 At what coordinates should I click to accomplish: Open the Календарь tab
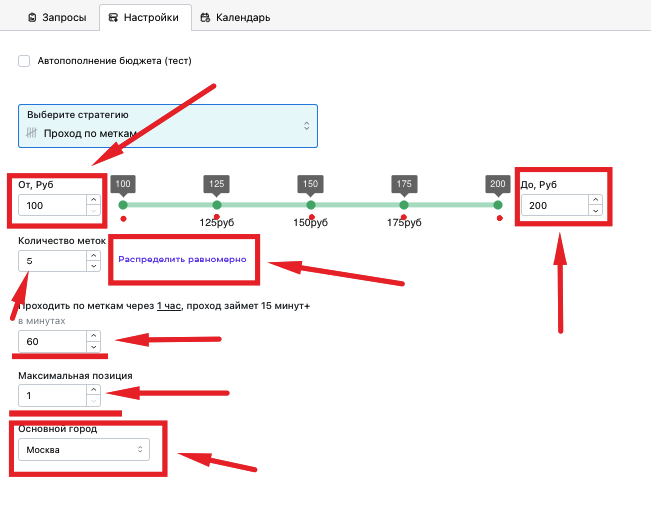pos(235,17)
